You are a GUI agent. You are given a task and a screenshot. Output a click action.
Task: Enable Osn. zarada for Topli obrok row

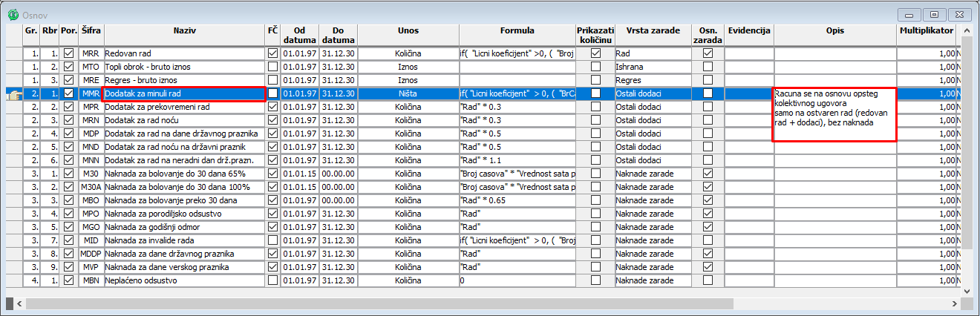pyautogui.click(x=708, y=67)
